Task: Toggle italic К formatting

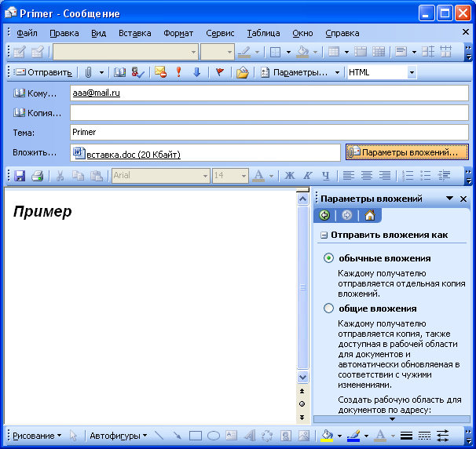Action: click(x=308, y=176)
